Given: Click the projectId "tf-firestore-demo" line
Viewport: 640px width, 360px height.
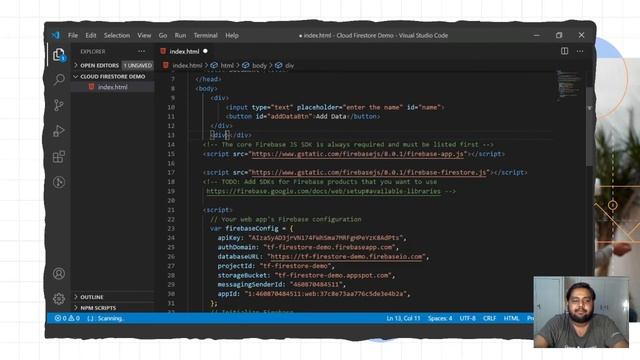Looking at the screenshot, I should (x=276, y=266).
